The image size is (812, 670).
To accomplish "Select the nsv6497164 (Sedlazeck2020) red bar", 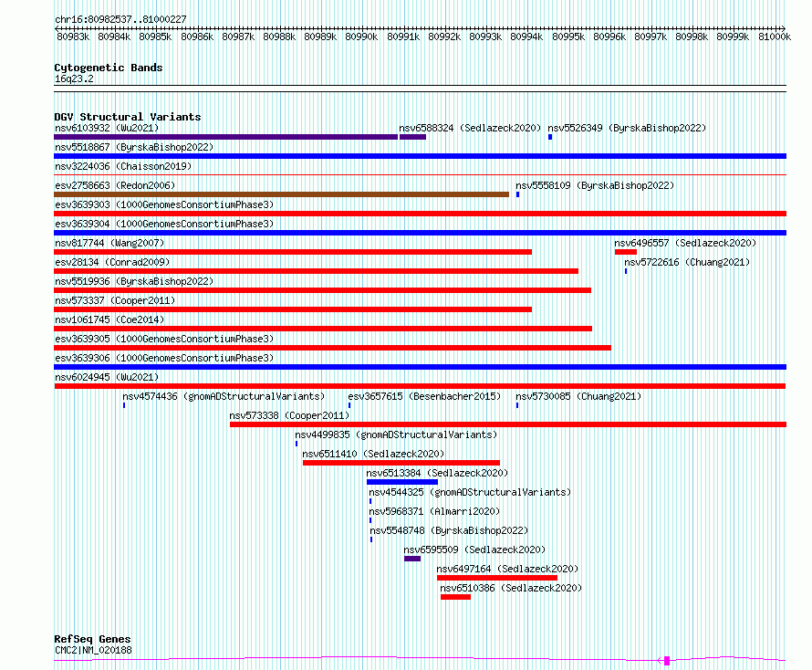I will pyautogui.click(x=497, y=578).
